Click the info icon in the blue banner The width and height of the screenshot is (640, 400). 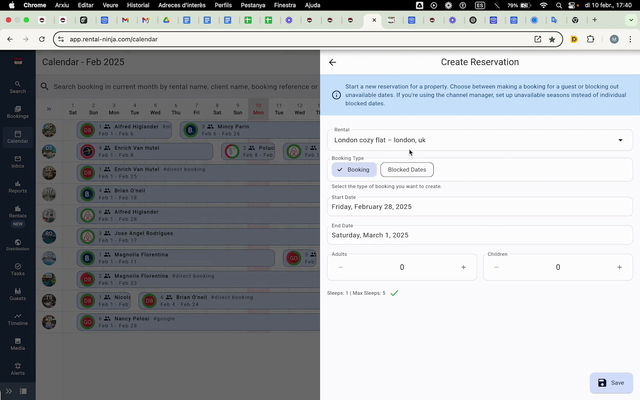336,95
